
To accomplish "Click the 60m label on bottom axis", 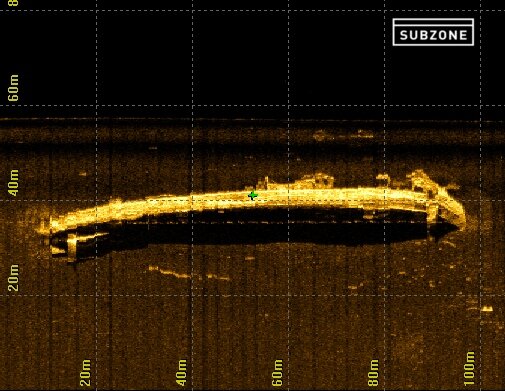I will [277, 372].
